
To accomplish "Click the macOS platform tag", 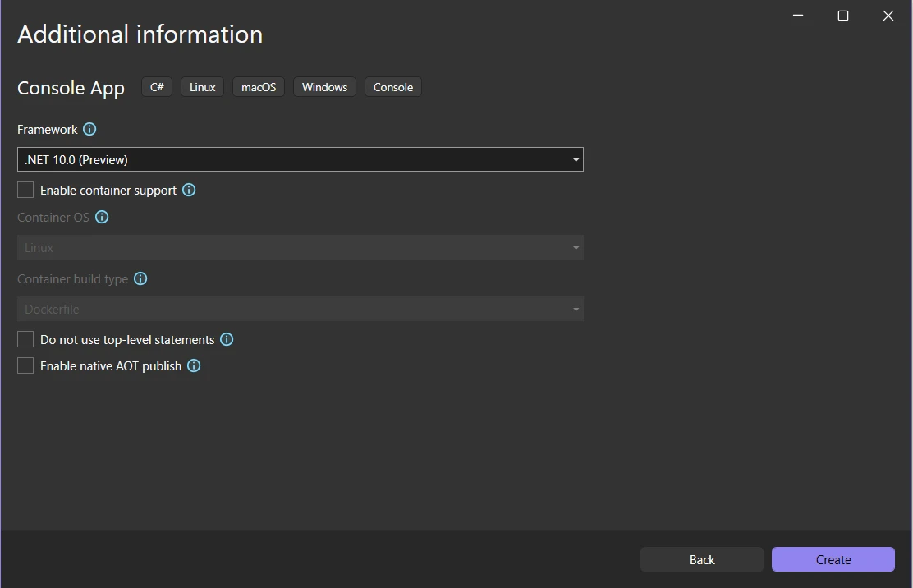I will coord(259,87).
